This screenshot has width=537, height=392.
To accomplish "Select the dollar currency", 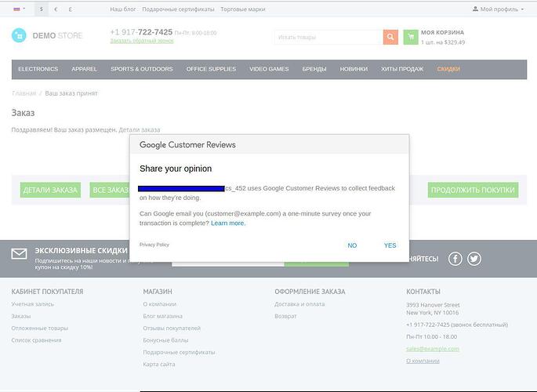I will [42, 9].
